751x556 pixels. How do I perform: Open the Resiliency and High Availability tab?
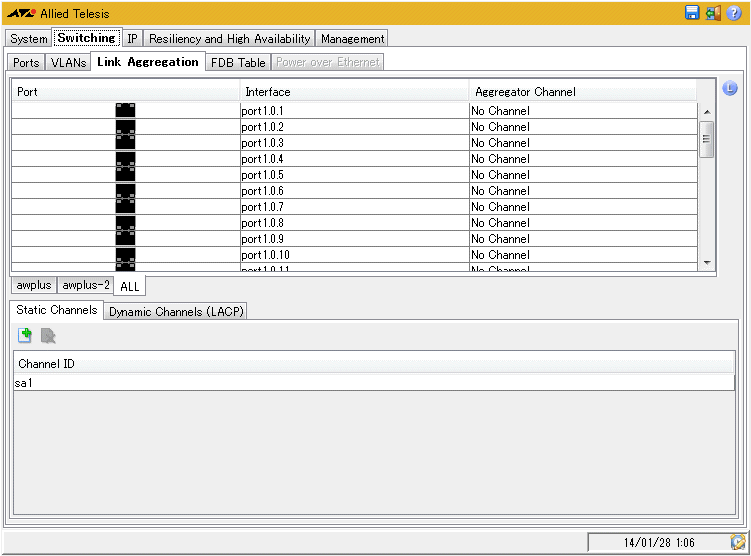229,39
